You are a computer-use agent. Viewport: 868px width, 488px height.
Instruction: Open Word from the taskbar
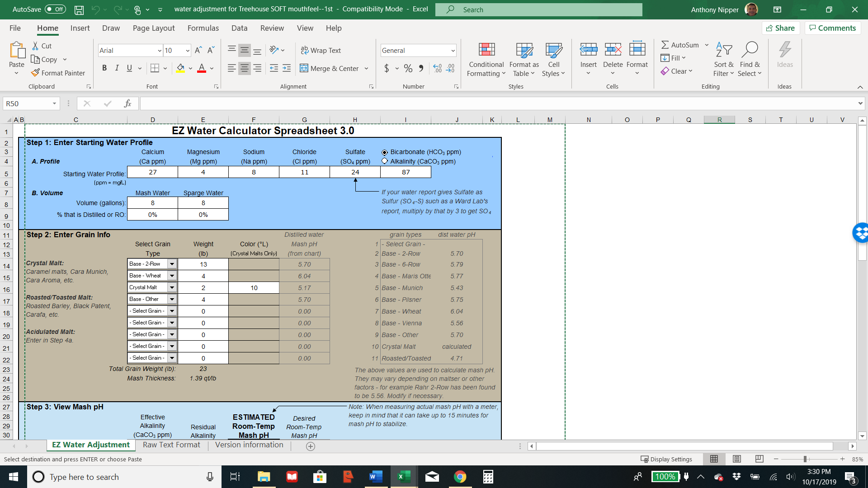click(x=376, y=477)
